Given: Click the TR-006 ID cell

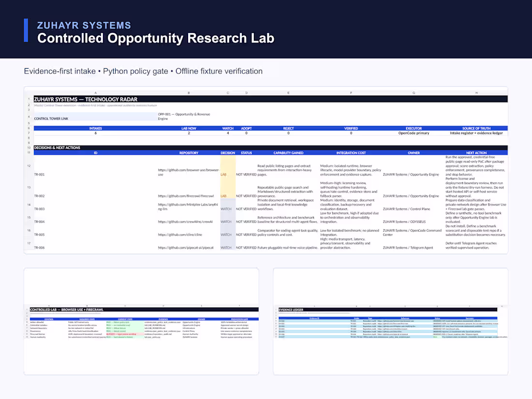Looking at the screenshot, I should point(39,248).
